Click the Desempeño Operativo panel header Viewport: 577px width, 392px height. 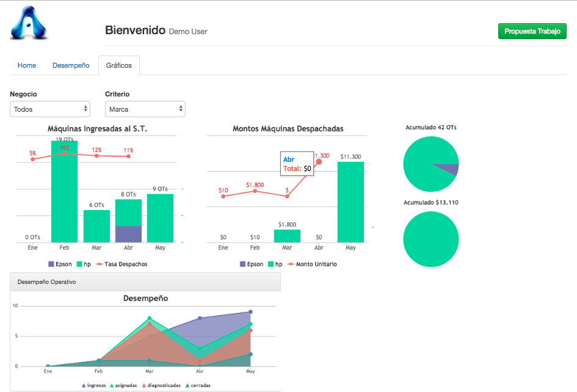145,282
